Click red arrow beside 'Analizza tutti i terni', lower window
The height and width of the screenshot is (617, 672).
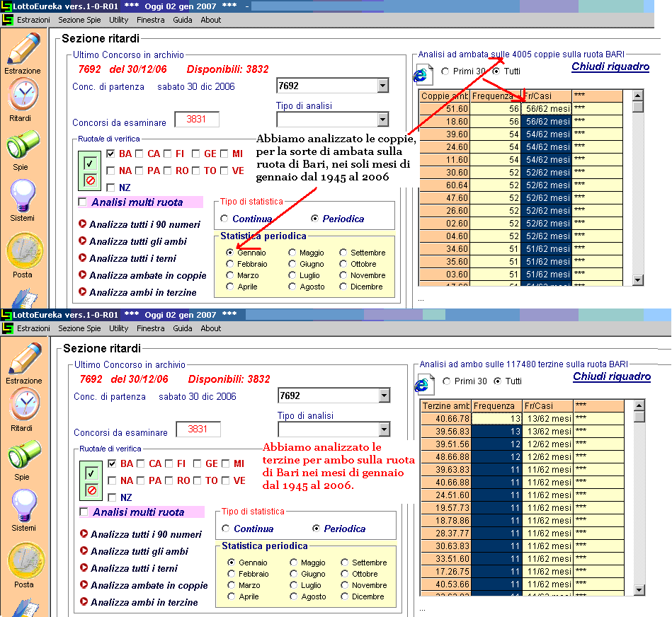click(84, 567)
